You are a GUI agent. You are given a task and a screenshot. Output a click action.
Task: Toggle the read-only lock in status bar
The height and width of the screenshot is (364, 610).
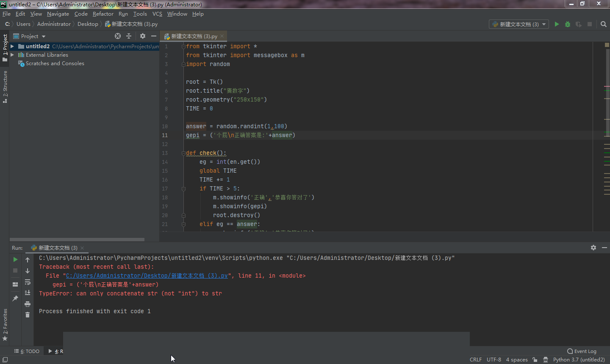[x=535, y=359]
